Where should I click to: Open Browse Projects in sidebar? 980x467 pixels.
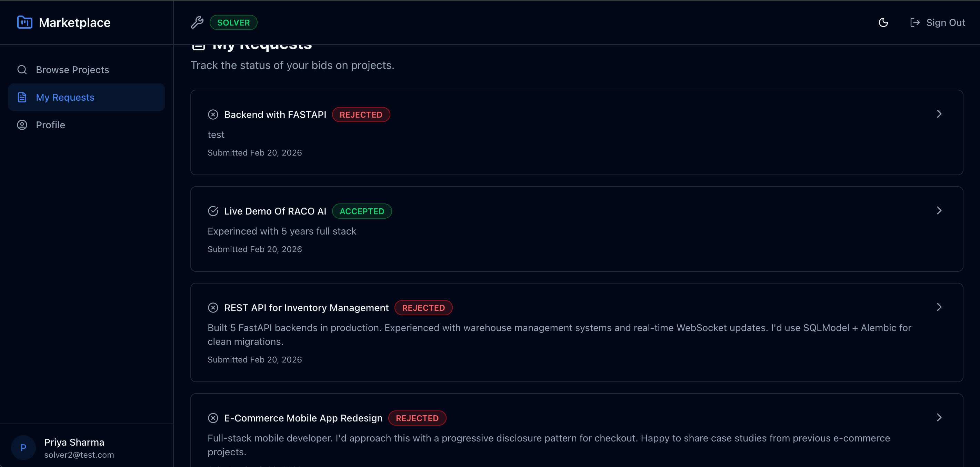pos(72,70)
